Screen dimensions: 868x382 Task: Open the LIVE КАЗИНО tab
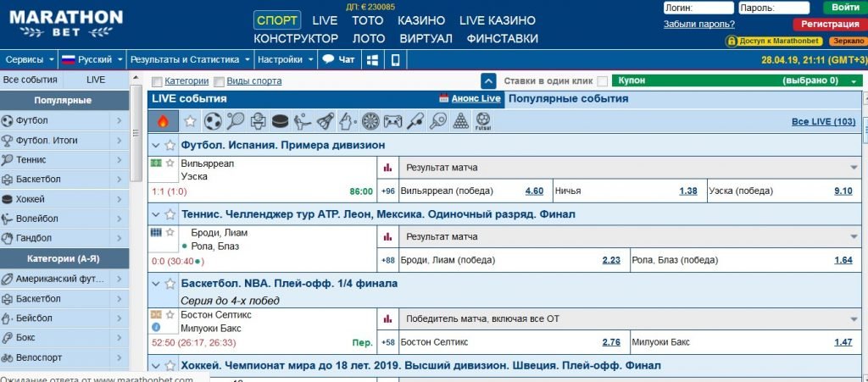(x=498, y=20)
